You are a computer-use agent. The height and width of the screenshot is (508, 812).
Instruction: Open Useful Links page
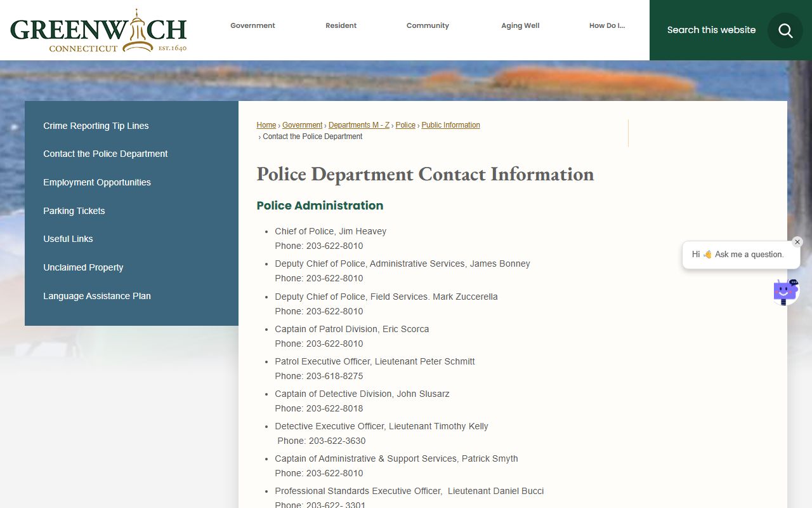click(x=68, y=239)
